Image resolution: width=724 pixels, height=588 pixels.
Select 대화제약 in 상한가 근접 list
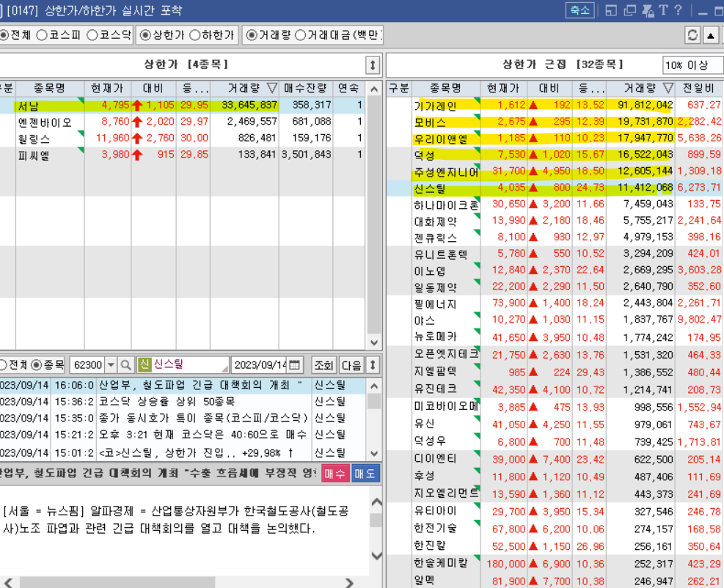point(555,221)
